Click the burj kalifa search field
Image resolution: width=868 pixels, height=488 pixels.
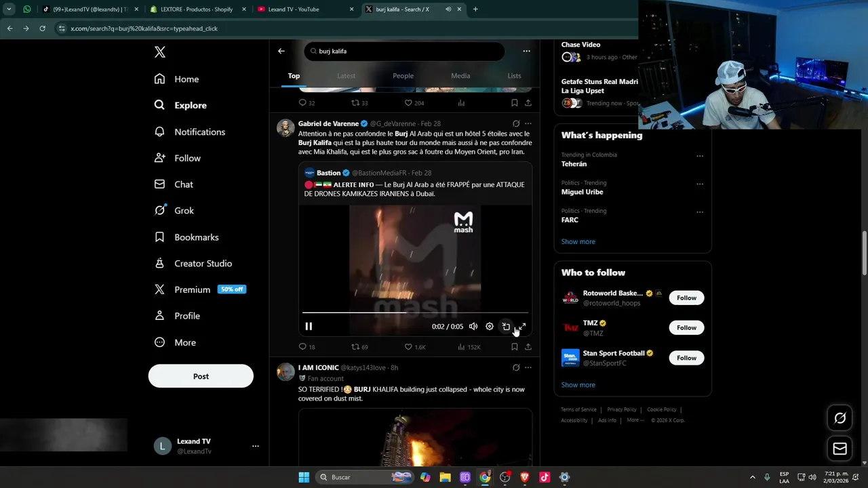[404, 51]
